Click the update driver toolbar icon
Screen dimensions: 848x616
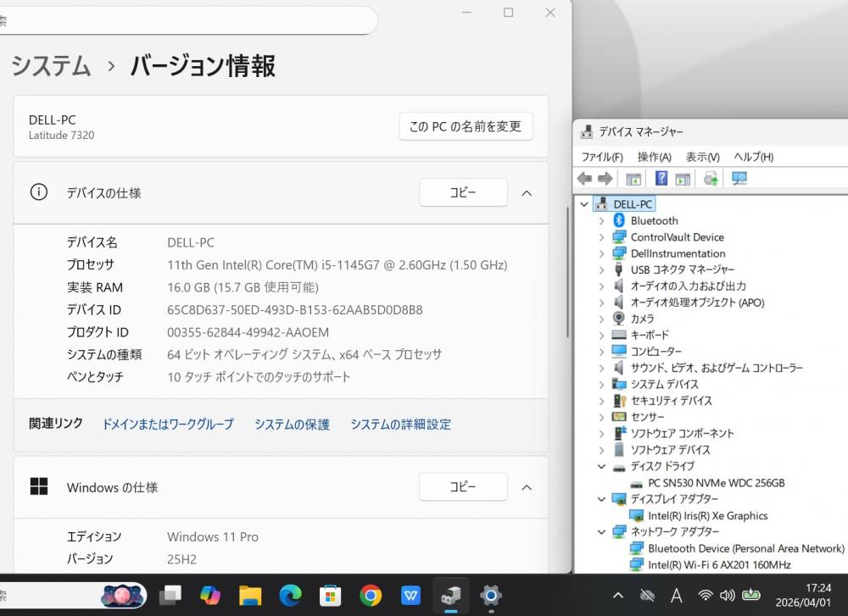point(711,179)
